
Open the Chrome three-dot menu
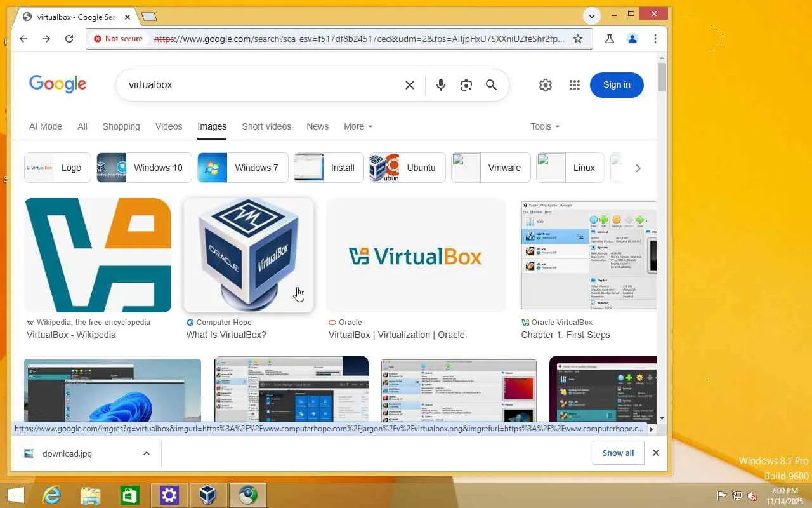(x=655, y=39)
